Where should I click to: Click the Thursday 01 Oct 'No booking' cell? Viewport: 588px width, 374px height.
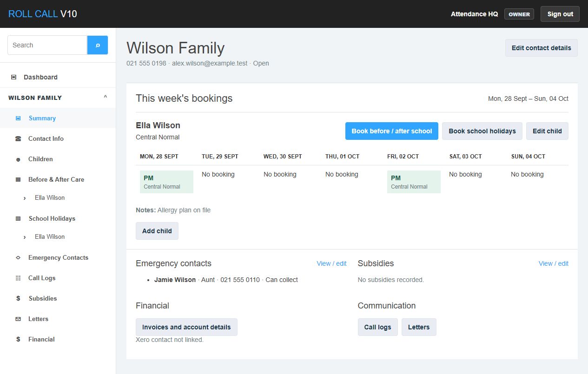click(x=342, y=174)
